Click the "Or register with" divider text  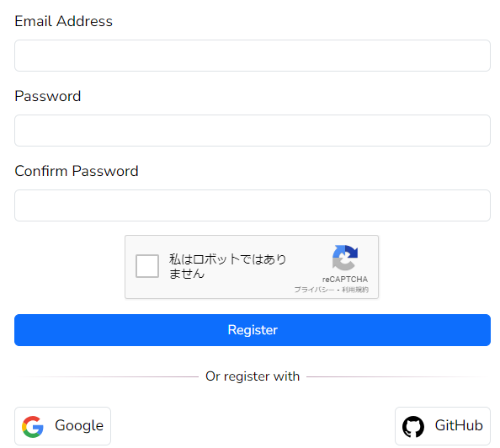(253, 376)
